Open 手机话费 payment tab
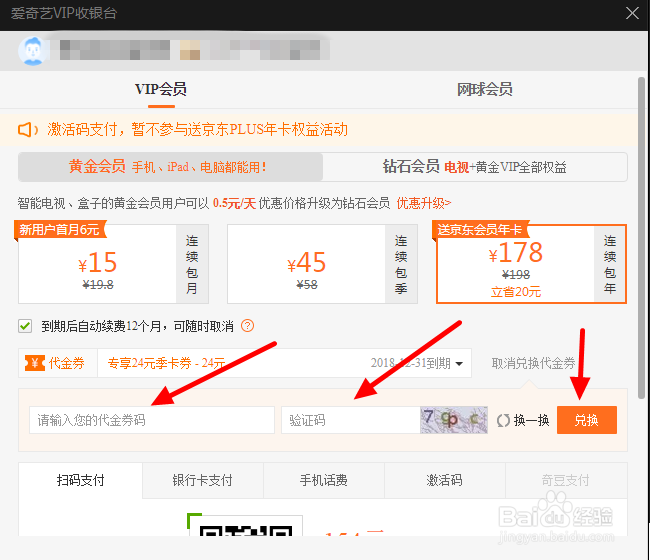The image size is (650, 560). pos(324,480)
